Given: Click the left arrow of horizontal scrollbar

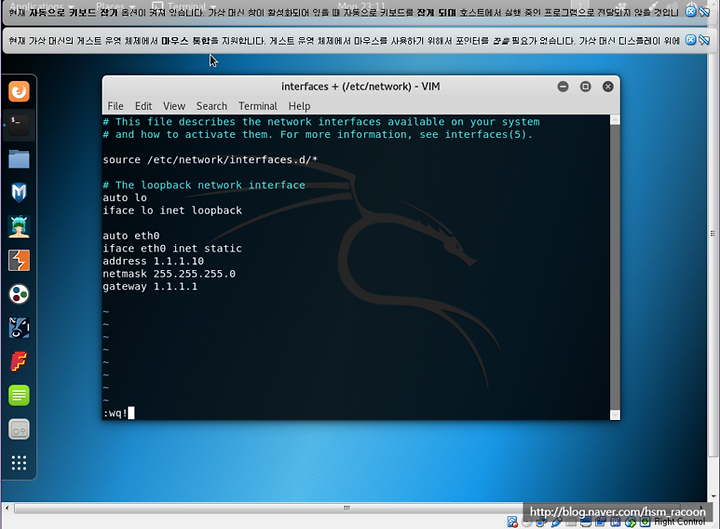Looking at the screenshot, I should [7, 508].
